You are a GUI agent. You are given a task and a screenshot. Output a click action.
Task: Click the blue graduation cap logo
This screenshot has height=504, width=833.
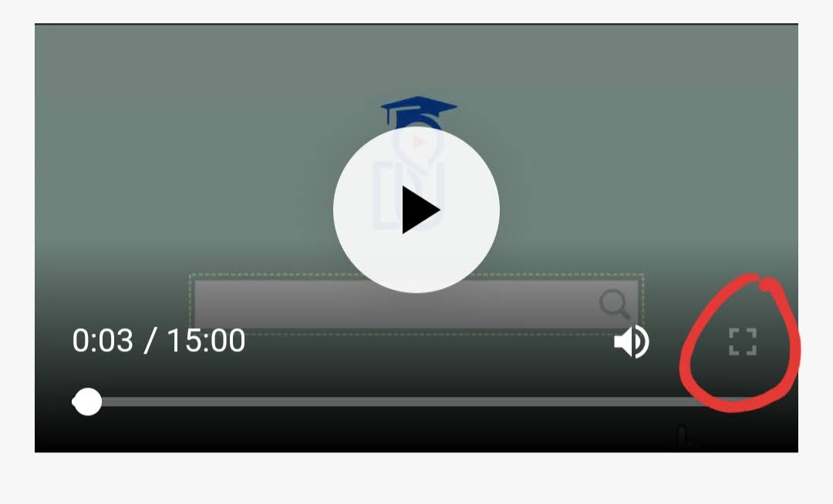point(419,113)
